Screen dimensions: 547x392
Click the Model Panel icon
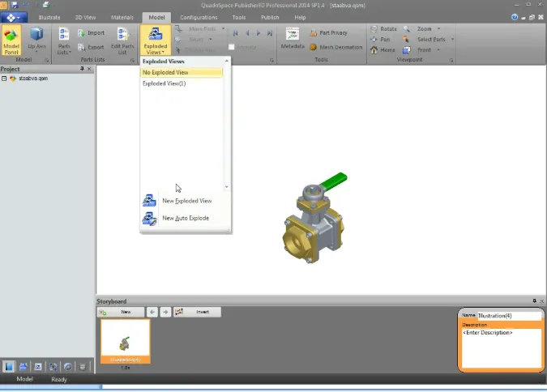(x=11, y=40)
